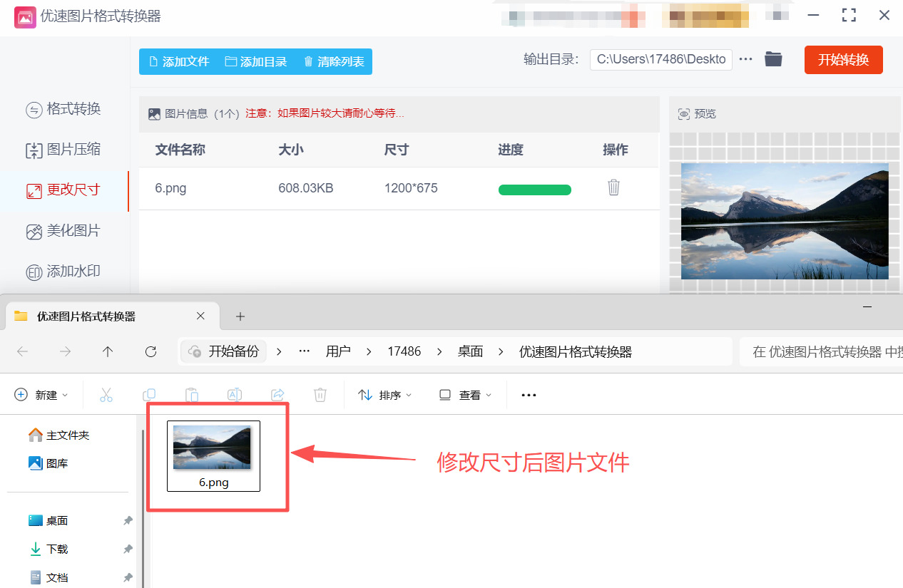903x588 pixels.
Task: Open the 排序 sort dropdown
Action: click(x=384, y=395)
